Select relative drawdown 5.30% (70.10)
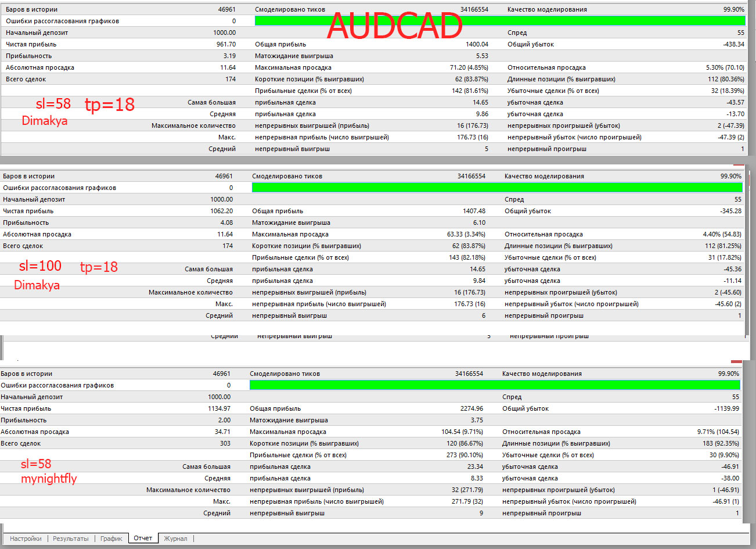This screenshot has height=549, width=756. point(725,67)
